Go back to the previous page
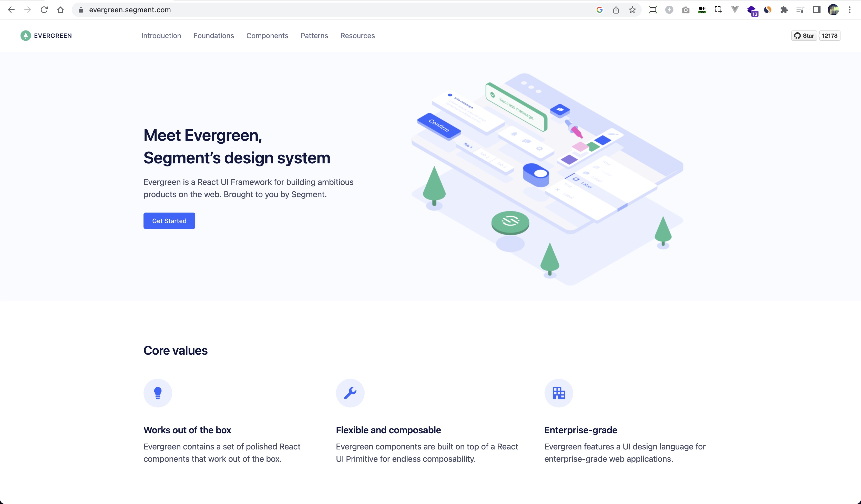Image resolution: width=861 pixels, height=504 pixels. [x=11, y=10]
